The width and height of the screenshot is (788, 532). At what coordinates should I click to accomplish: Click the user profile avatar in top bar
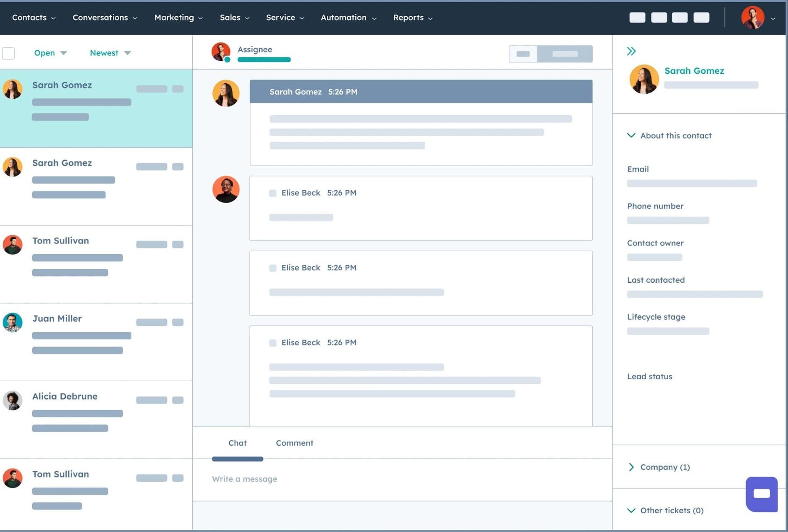point(753,18)
